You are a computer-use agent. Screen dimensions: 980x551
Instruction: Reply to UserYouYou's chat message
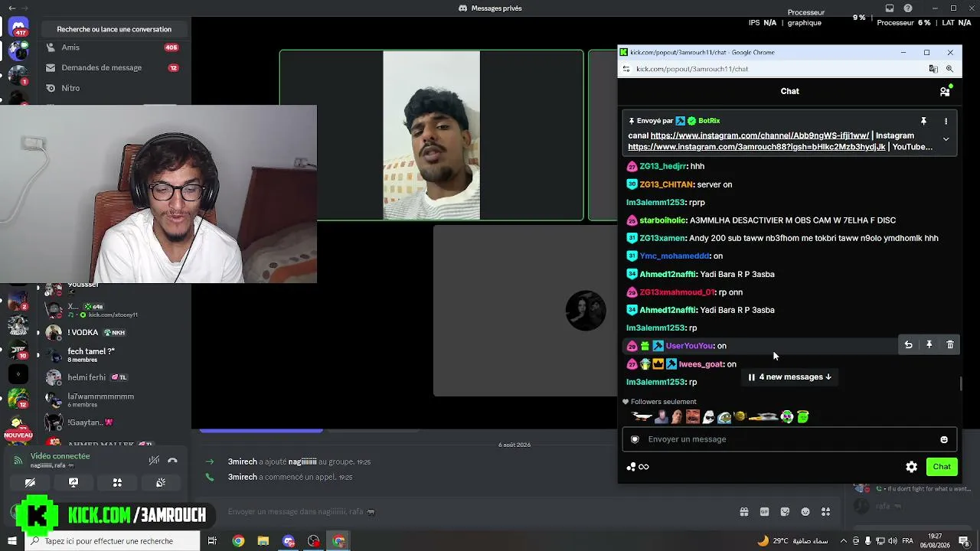coord(908,345)
